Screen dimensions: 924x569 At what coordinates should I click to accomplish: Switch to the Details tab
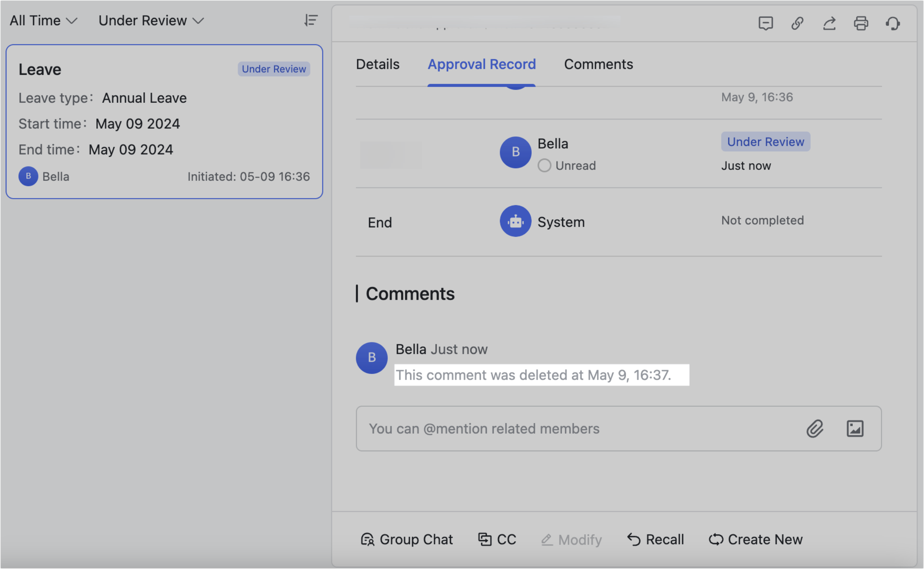(x=377, y=64)
